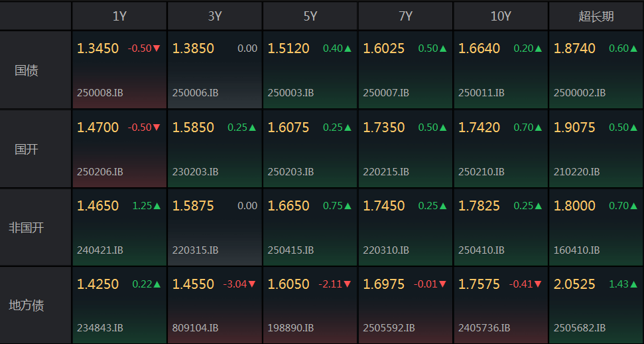Click the red down arrow beside -0.41 in 地方债 10Y
Screen dimensions: 644x344
pyautogui.click(x=538, y=284)
